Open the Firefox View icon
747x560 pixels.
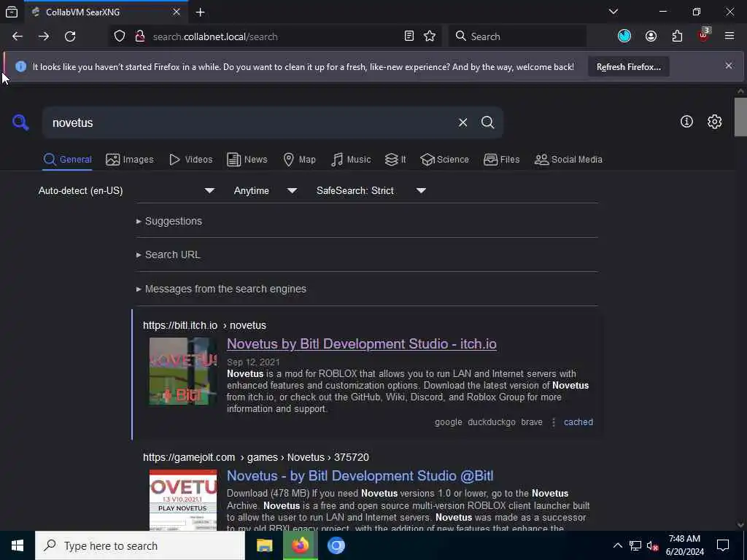tap(12, 12)
